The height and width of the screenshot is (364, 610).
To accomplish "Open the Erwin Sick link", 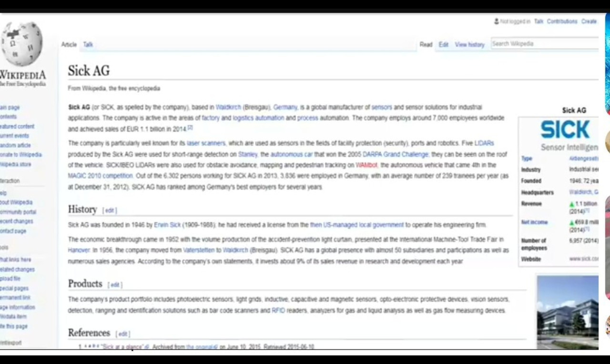I will click(167, 225).
